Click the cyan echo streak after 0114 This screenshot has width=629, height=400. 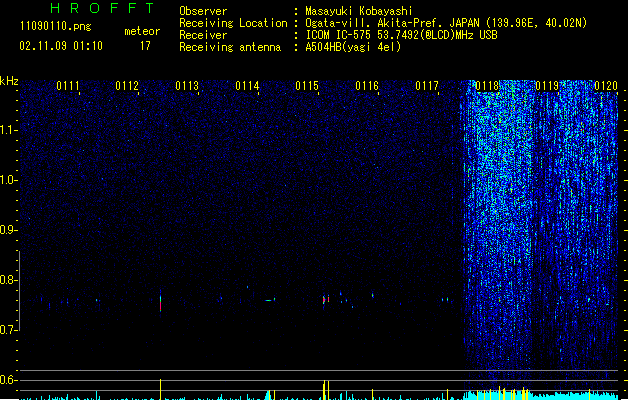click(270, 300)
